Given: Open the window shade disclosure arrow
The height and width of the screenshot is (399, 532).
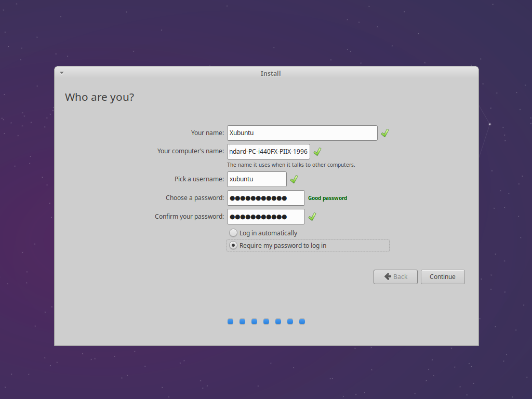Looking at the screenshot, I should tap(61, 73).
